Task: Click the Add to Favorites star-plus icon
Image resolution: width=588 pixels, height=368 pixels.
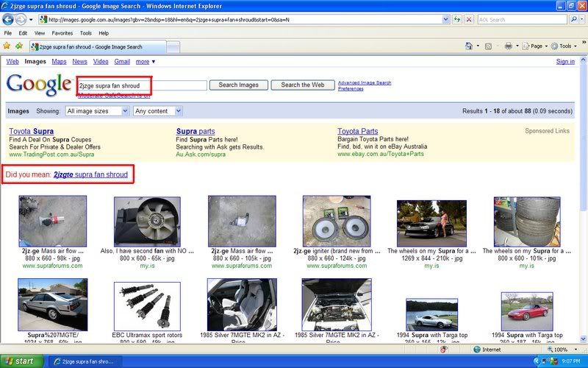Action: [19, 46]
